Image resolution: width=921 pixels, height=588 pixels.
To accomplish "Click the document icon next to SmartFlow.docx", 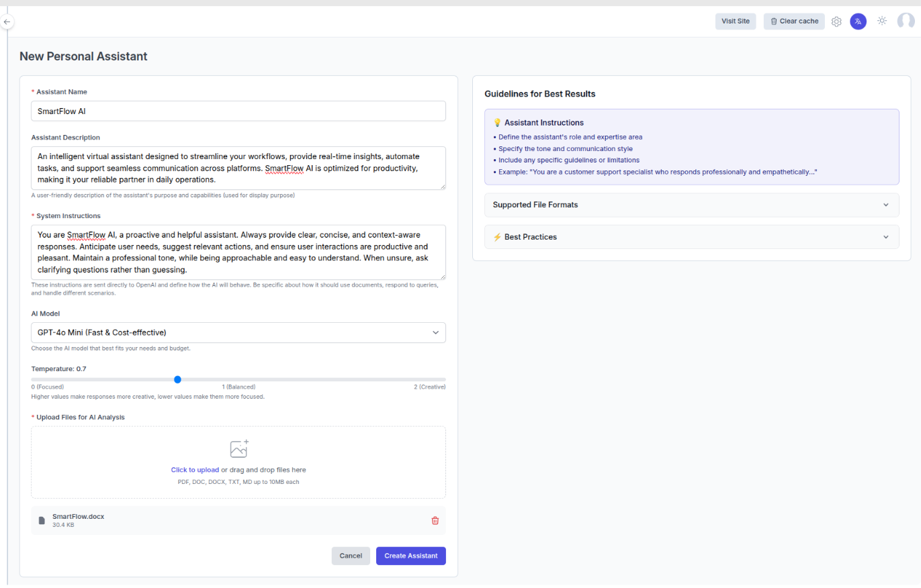I will pos(42,520).
